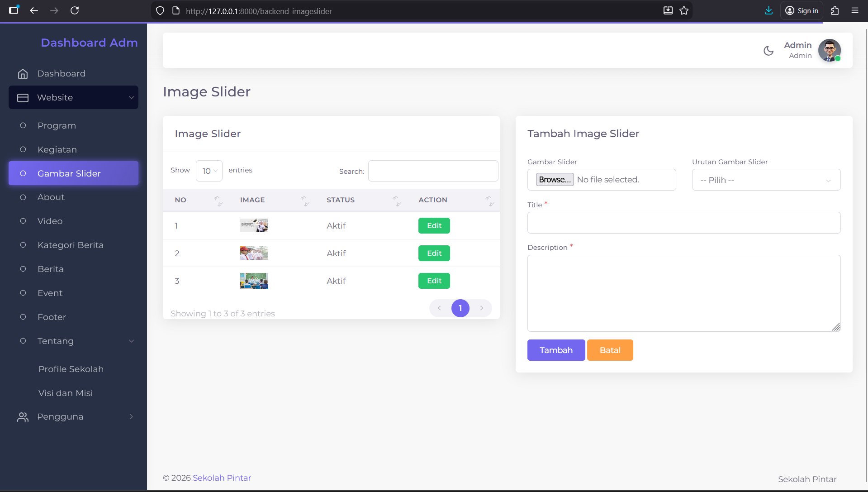Focus the Title text field
Viewport: 868px width, 492px height.
click(683, 223)
